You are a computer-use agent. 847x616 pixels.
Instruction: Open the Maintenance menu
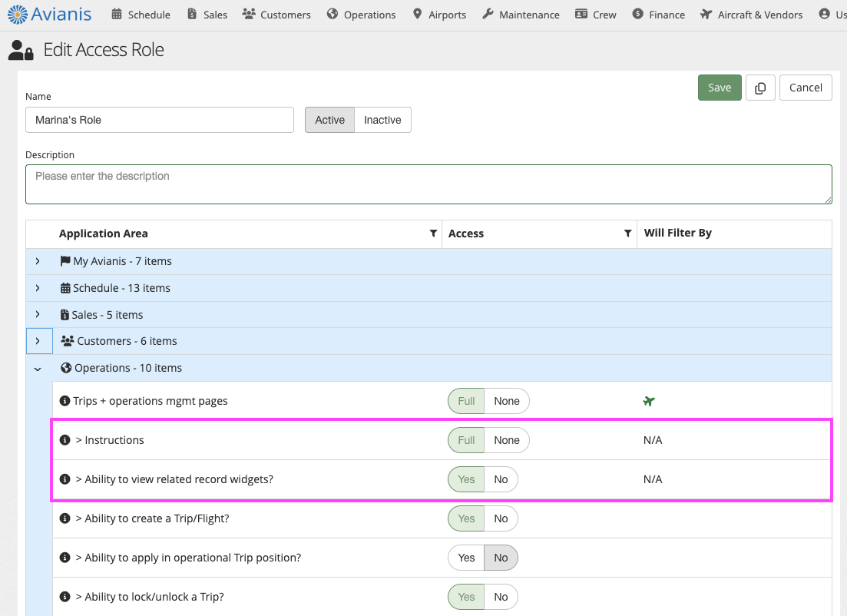pyautogui.click(x=521, y=15)
